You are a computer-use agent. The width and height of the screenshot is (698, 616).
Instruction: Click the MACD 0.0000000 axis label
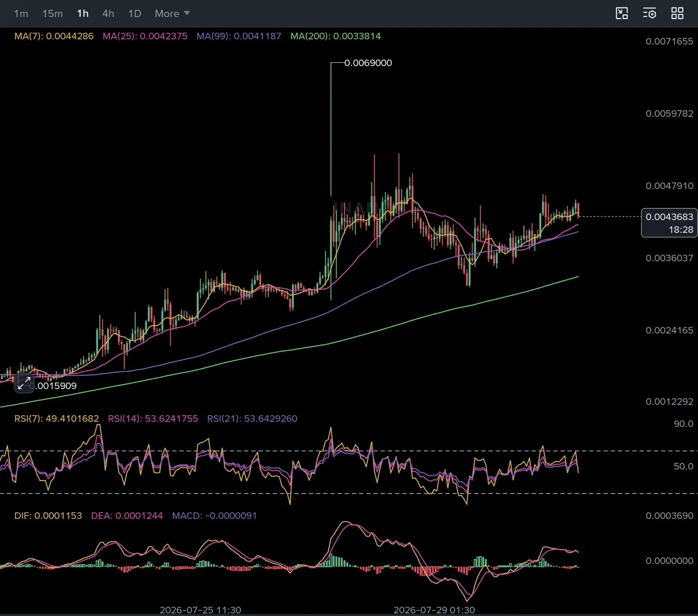click(x=669, y=561)
